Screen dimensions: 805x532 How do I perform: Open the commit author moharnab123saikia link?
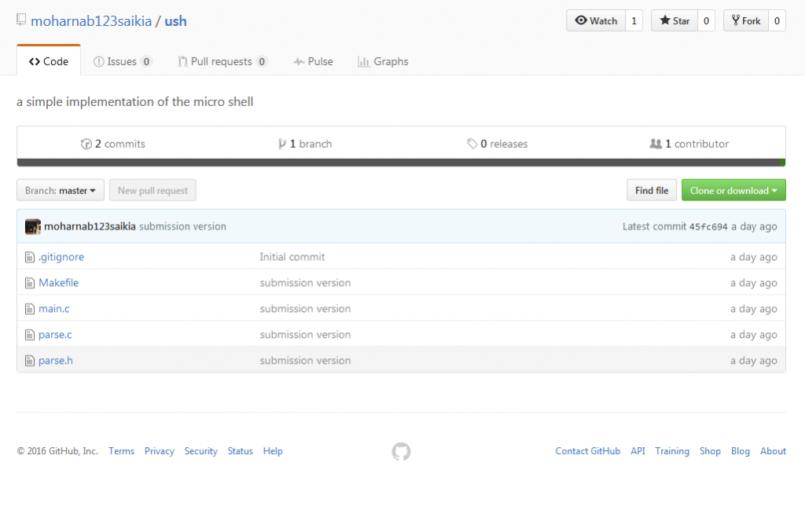tap(90, 226)
